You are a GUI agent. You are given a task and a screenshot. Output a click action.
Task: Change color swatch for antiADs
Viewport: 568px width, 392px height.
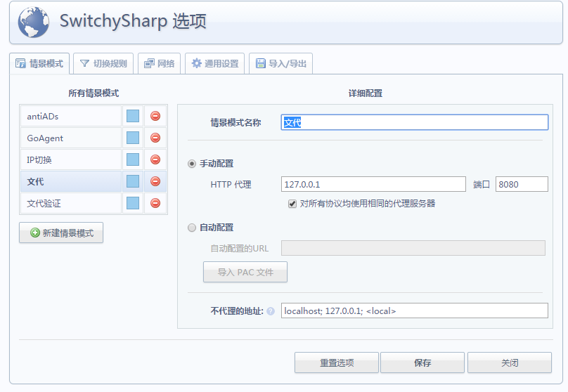[133, 116]
